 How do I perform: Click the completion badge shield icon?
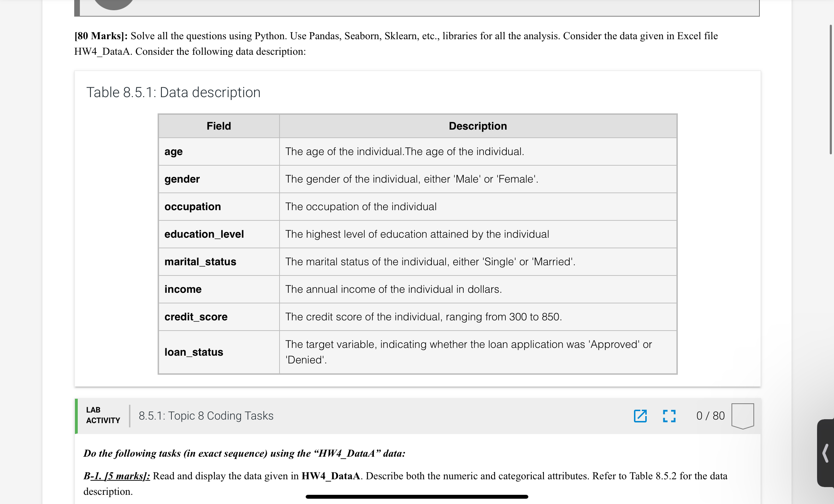(x=742, y=416)
